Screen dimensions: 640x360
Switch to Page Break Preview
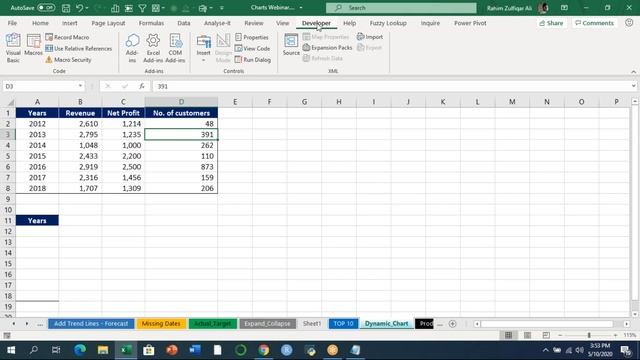pos(546,335)
